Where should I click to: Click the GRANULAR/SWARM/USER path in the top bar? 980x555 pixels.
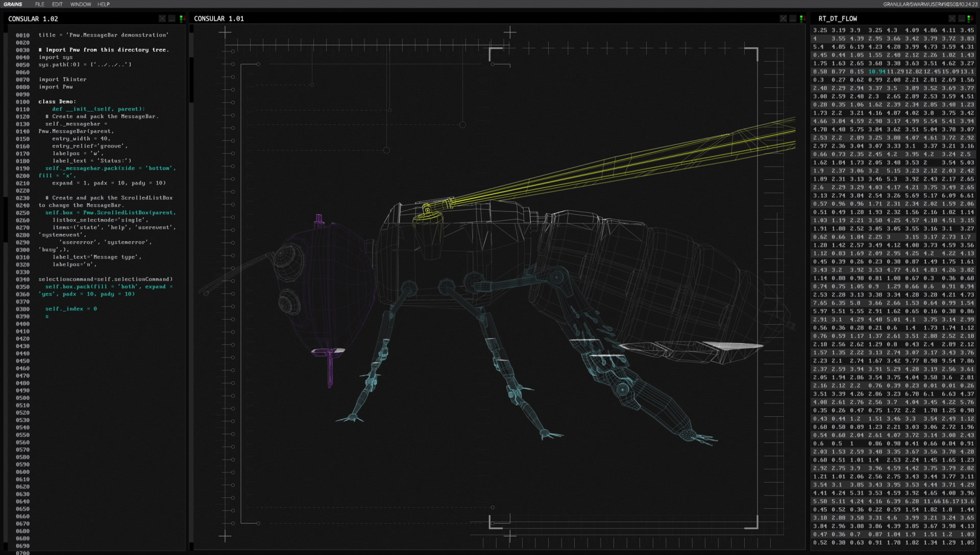tap(930, 4)
